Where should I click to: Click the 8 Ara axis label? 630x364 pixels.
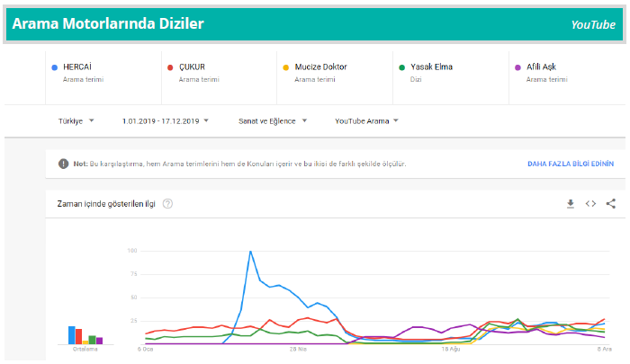coord(604,349)
